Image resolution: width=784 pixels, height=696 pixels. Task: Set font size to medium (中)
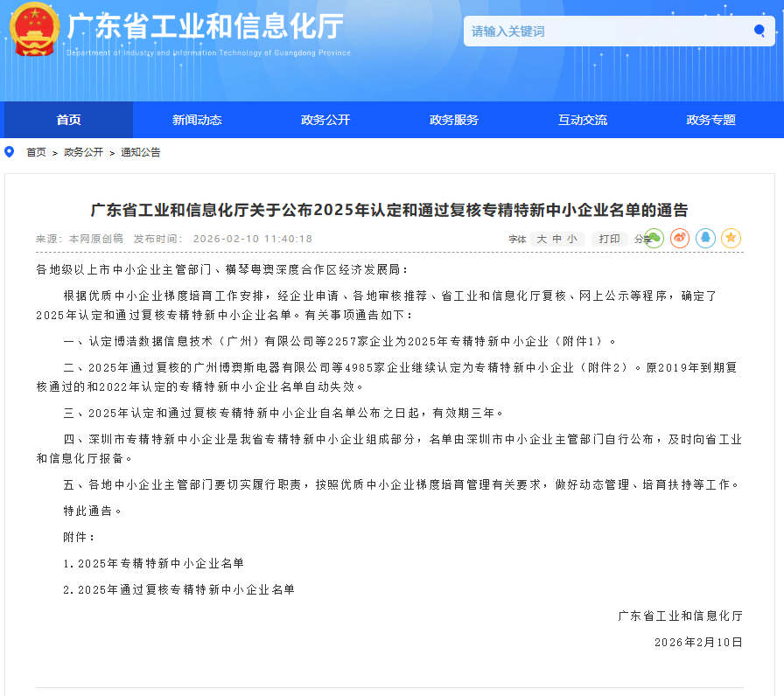coord(556,239)
